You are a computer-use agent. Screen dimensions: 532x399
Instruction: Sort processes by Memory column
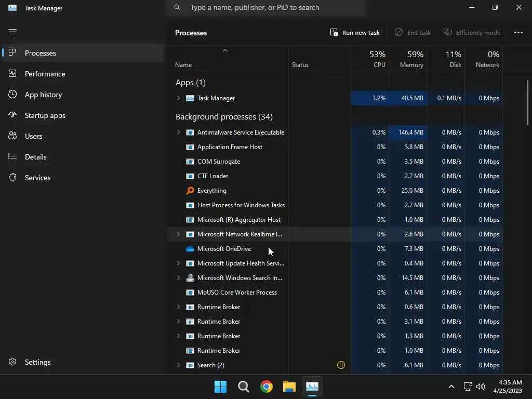(408, 58)
